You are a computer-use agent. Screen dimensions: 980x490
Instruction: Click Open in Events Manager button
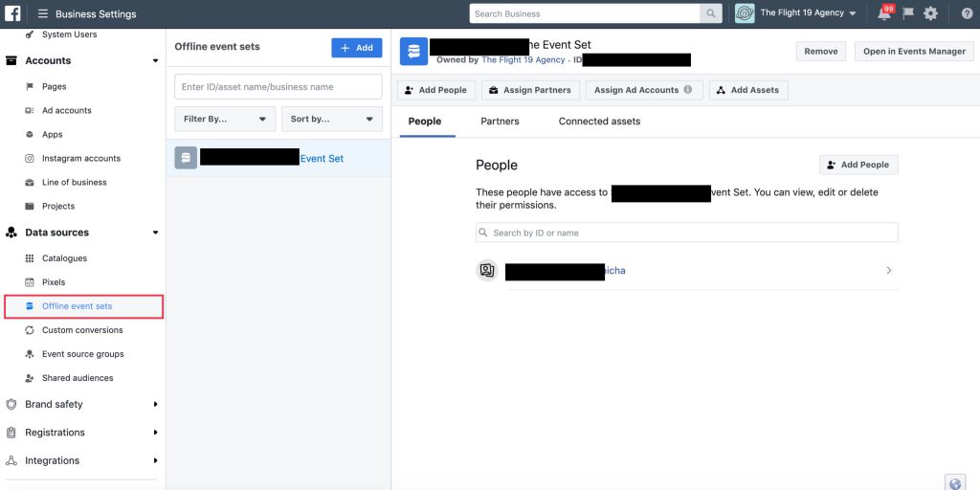click(913, 52)
